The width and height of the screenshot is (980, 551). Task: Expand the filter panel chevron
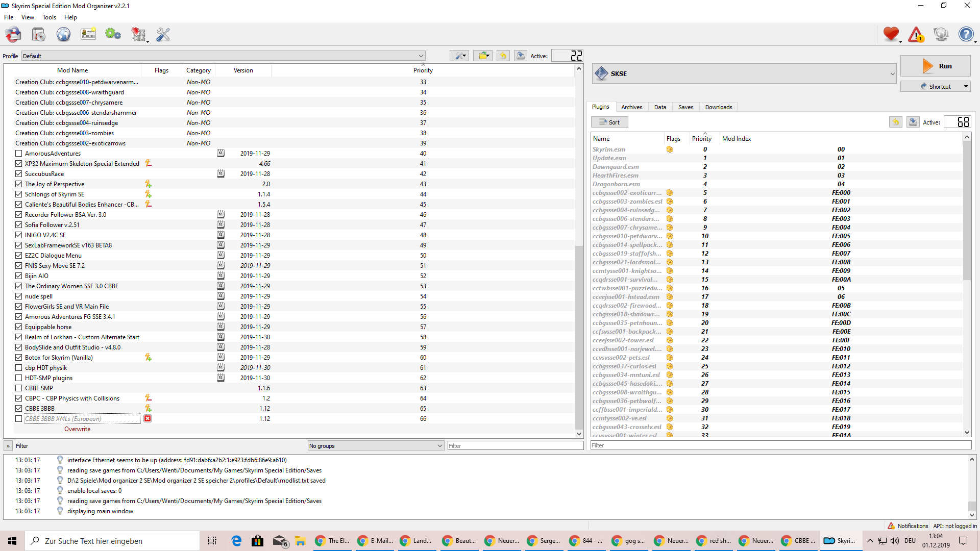pyautogui.click(x=8, y=445)
